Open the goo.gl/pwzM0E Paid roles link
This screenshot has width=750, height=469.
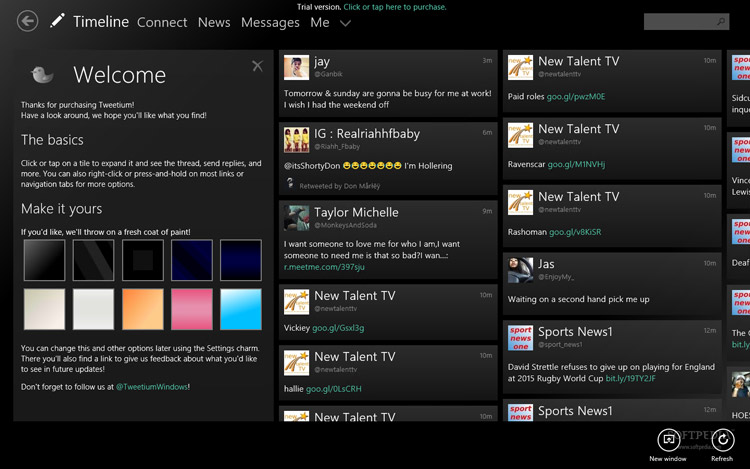click(x=576, y=97)
